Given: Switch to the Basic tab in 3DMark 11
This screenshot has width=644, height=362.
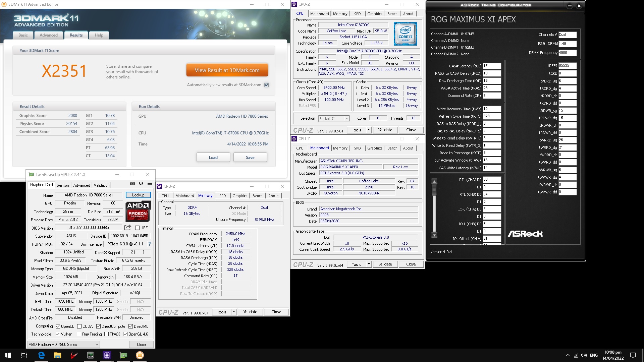Looking at the screenshot, I should point(23,35).
